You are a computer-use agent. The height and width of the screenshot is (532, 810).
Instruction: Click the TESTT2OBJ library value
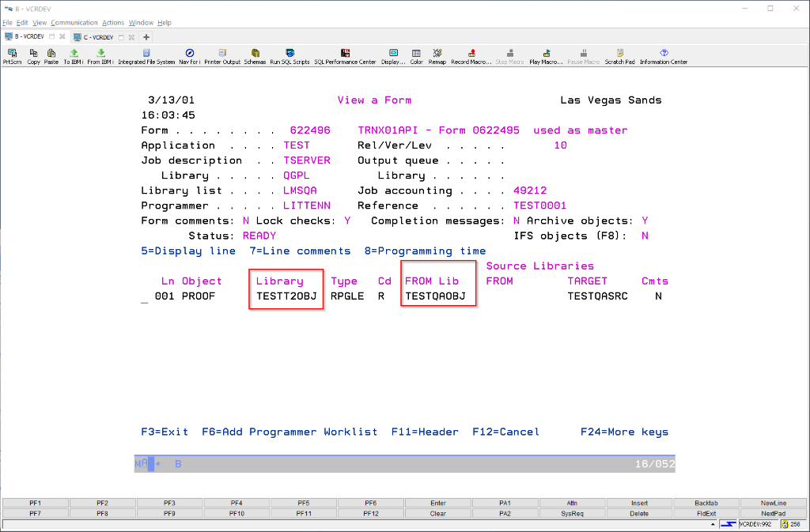coord(286,296)
